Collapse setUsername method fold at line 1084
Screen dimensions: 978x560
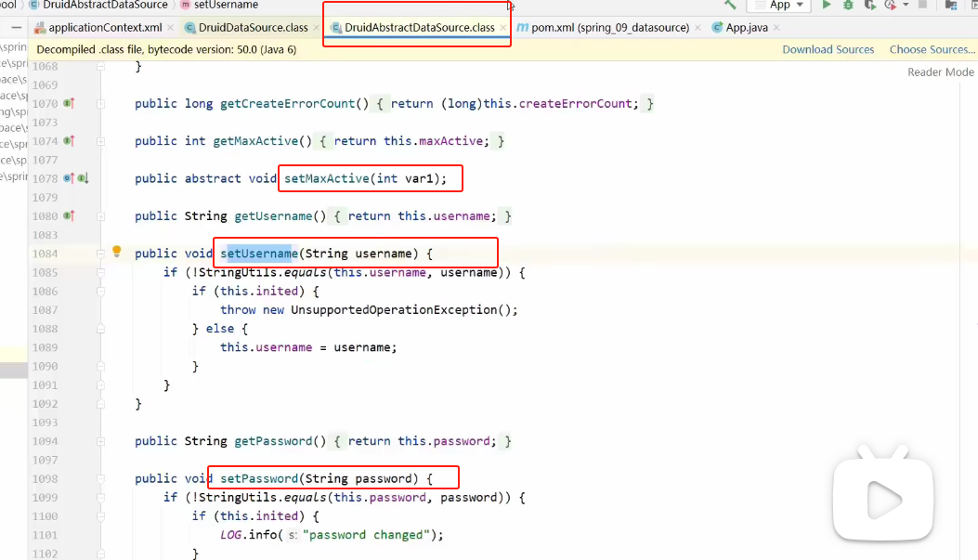(100, 254)
